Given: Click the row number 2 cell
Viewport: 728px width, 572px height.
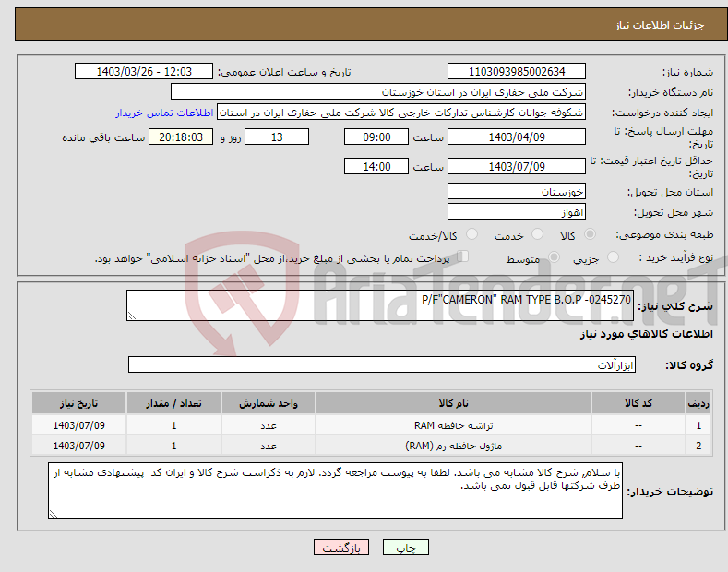Looking at the screenshot, I should [698, 446].
